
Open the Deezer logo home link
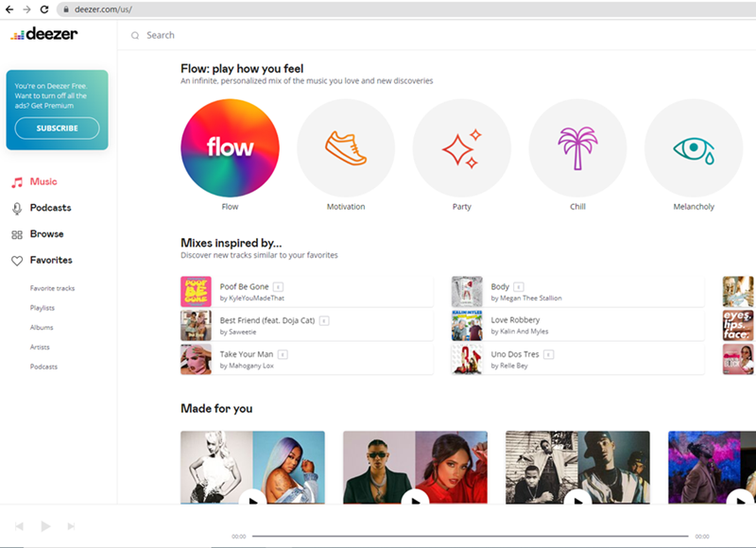pyautogui.click(x=43, y=34)
